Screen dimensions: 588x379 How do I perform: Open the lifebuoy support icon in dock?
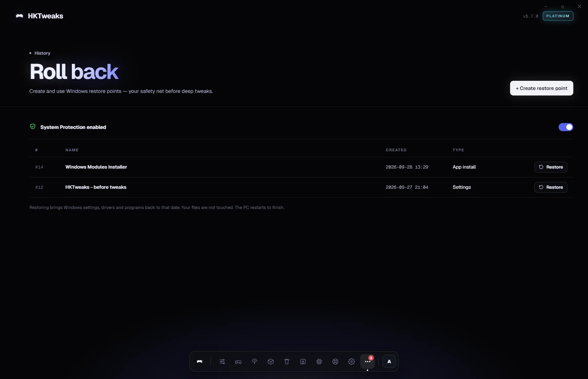[335, 361]
